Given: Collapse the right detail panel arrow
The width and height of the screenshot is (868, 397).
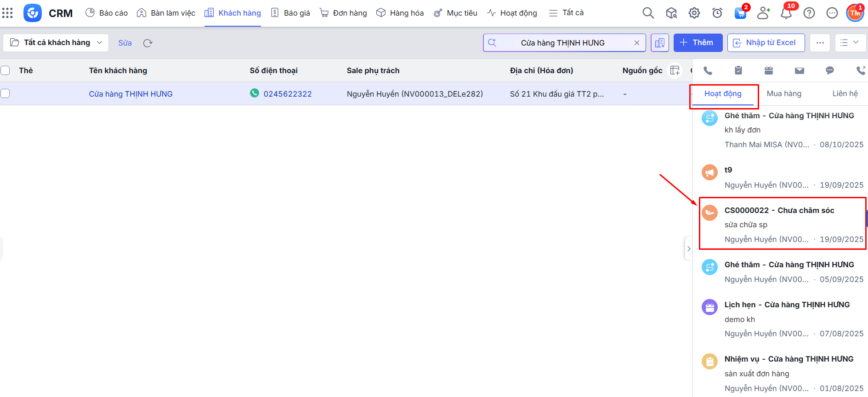Looking at the screenshot, I should coord(688,248).
